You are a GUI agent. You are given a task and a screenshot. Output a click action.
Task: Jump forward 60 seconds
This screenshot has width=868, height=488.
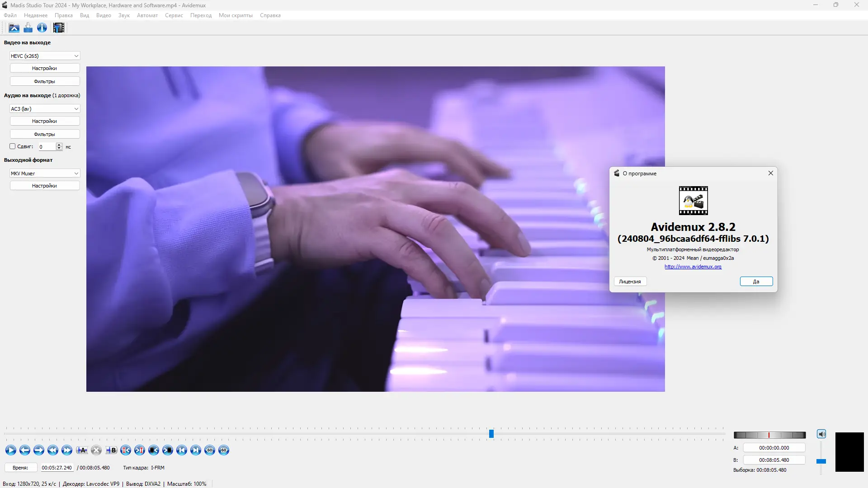click(x=224, y=450)
